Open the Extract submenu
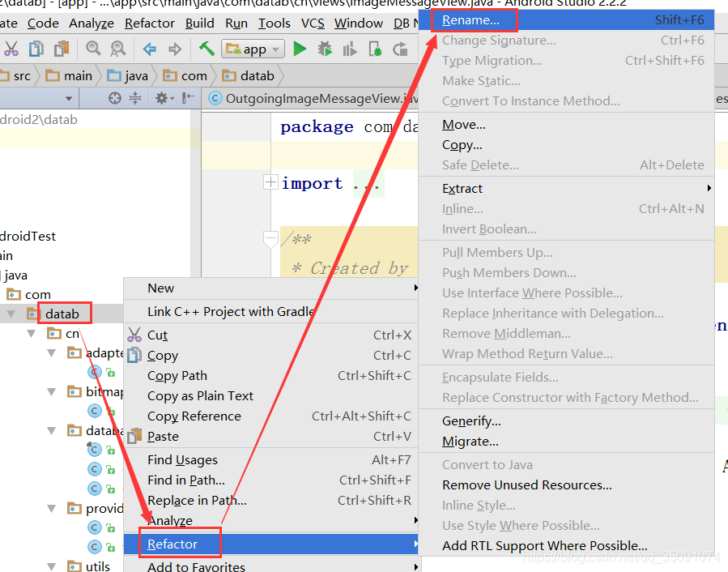Screen dimensions: 728x572 pos(566,189)
